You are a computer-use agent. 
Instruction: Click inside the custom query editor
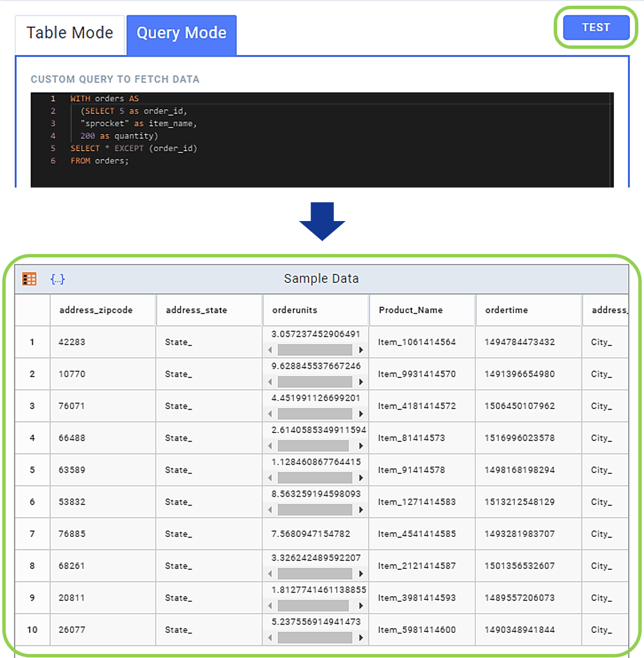(322, 140)
